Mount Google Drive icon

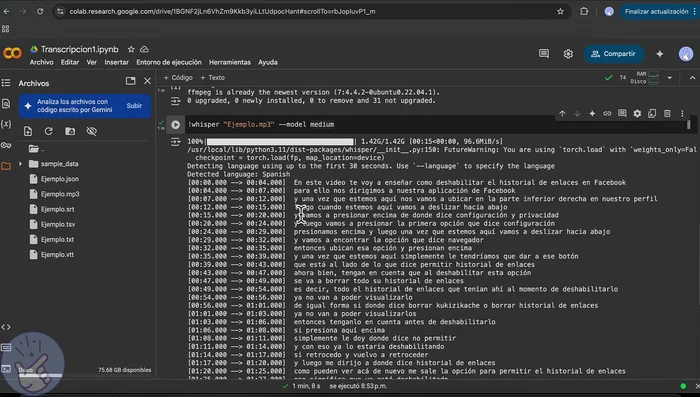[x=70, y=131]
